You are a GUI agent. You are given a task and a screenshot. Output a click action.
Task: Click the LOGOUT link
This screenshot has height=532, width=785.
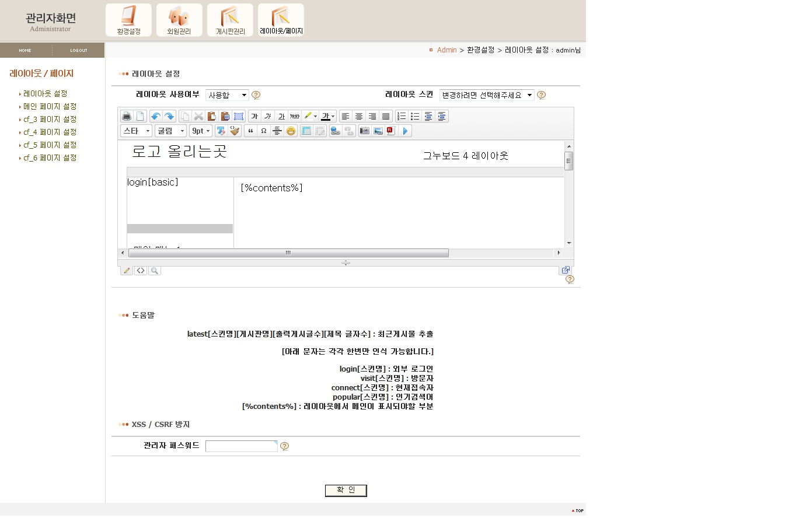pyautogui.click(x=79, y=50)
